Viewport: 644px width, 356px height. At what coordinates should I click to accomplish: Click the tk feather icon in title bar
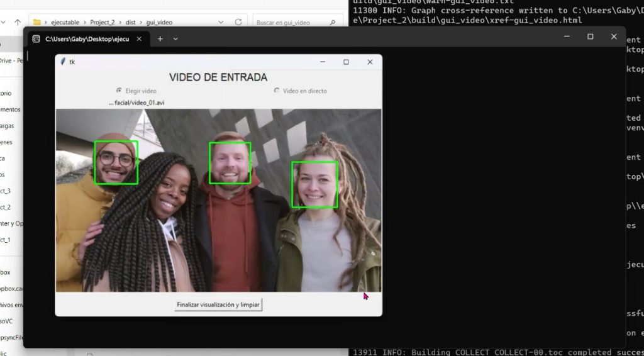(x=62, y=62)
